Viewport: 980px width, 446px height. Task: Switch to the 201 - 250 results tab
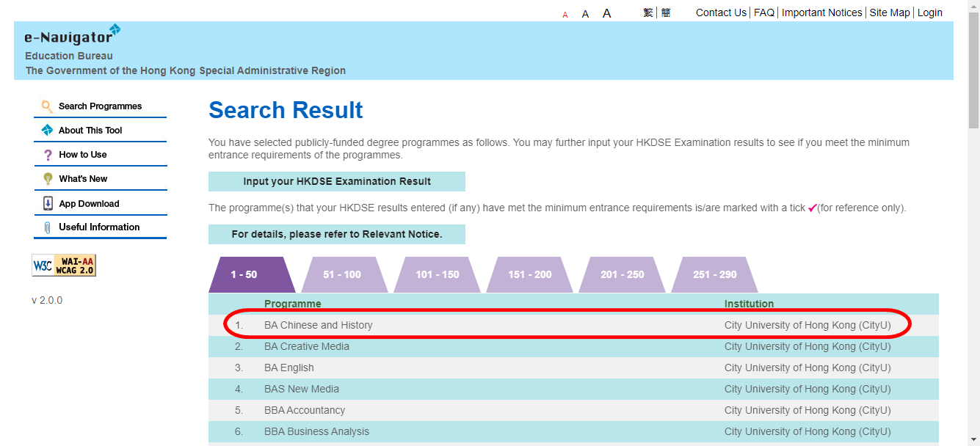coord(622,275)
